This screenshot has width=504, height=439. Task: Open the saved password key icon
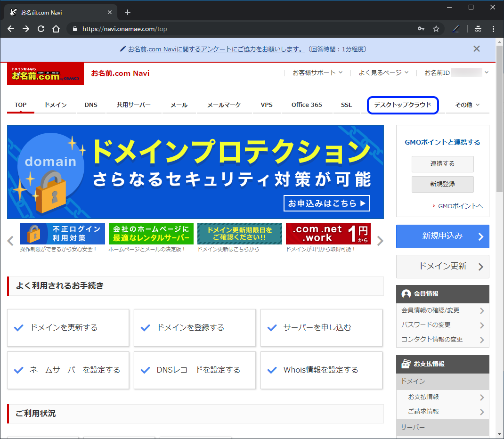(x=421, y=29)
